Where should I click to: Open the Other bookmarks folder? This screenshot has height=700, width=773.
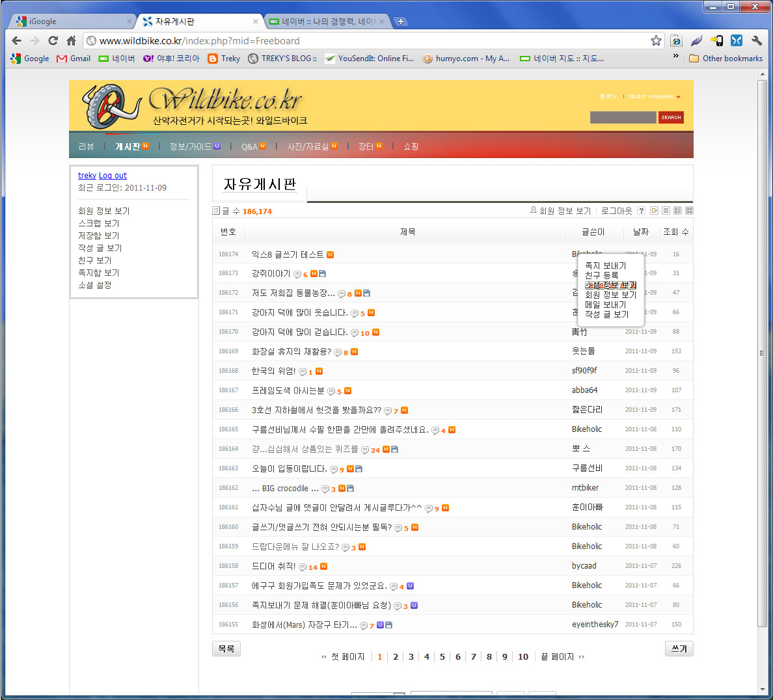coord(726,59)
